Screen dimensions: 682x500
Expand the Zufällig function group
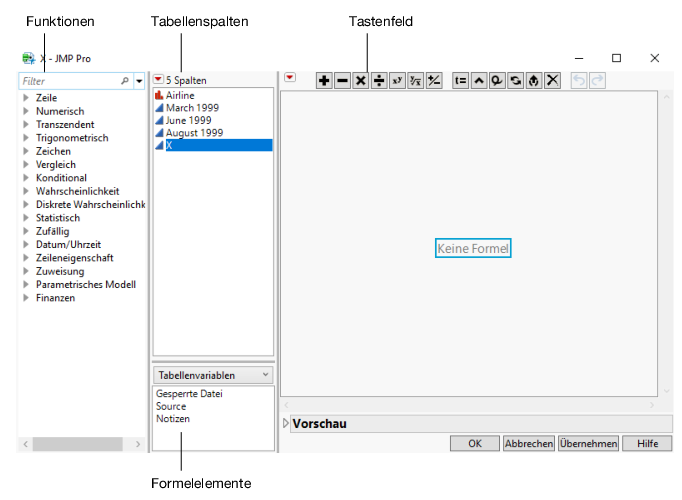tap(26, 231)
